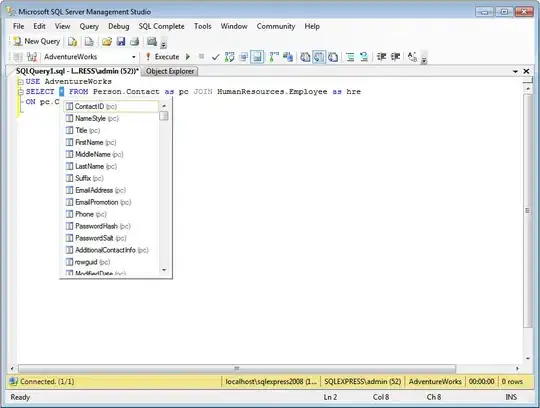The height and width of the screenshot is (408, 540).
Task: Click the Decrease Indent icon
Action: pos(381,57)
